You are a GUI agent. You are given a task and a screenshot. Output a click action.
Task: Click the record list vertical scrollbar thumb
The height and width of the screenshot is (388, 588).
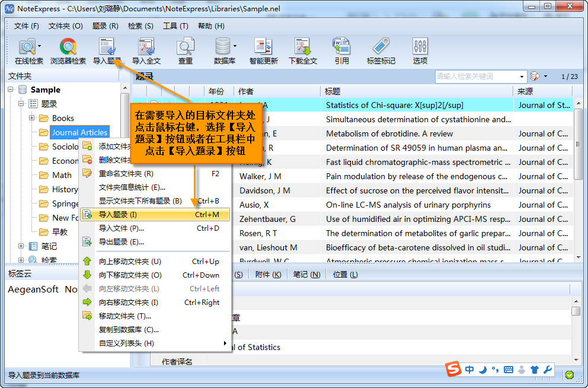(578, 145)
